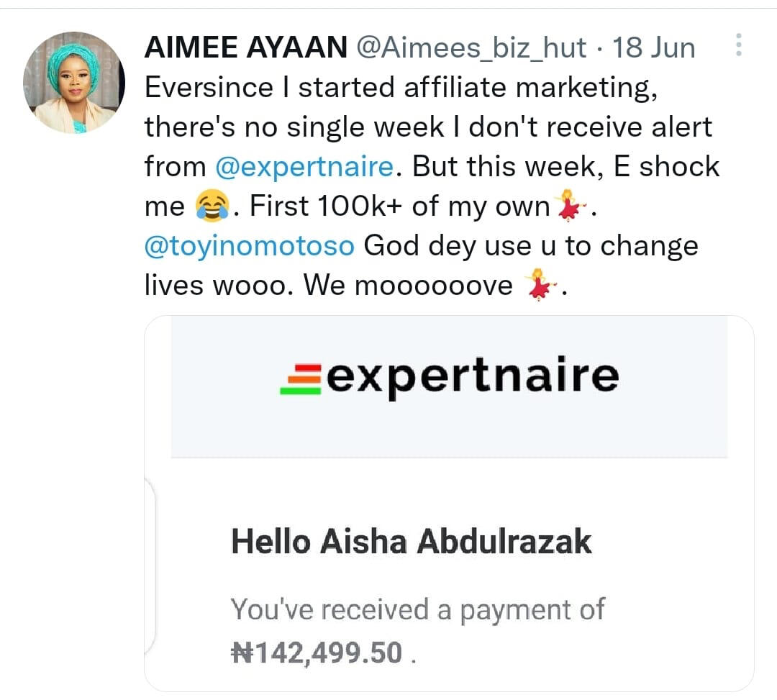Click the "God dey use u to change" text
This screenshot has width=777, height=700.
click(x=531, y=245)
